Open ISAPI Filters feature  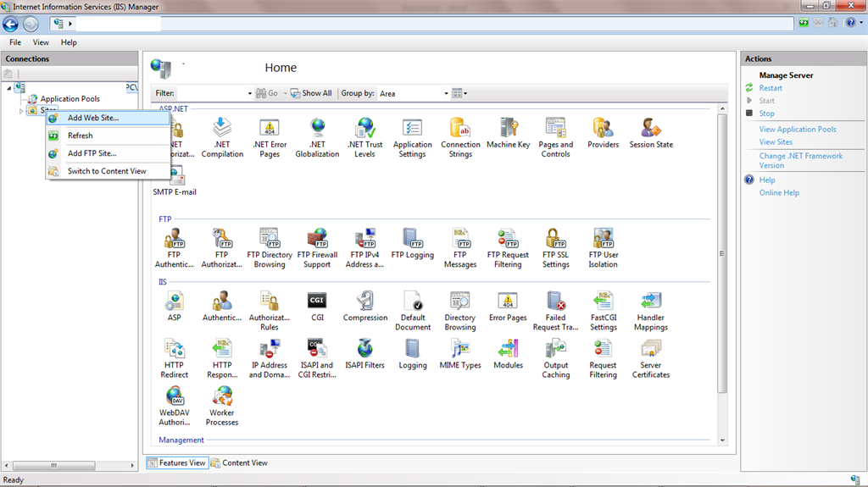(364, 354)
